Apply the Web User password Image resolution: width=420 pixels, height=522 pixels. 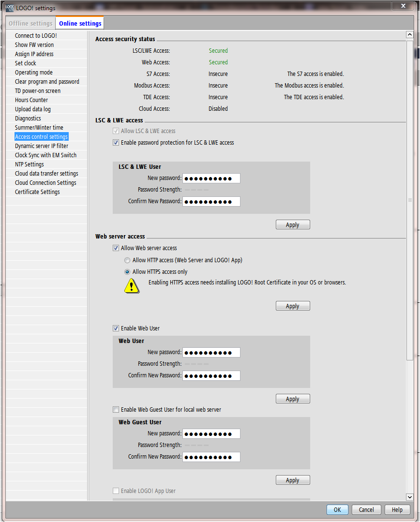point(293,399)
